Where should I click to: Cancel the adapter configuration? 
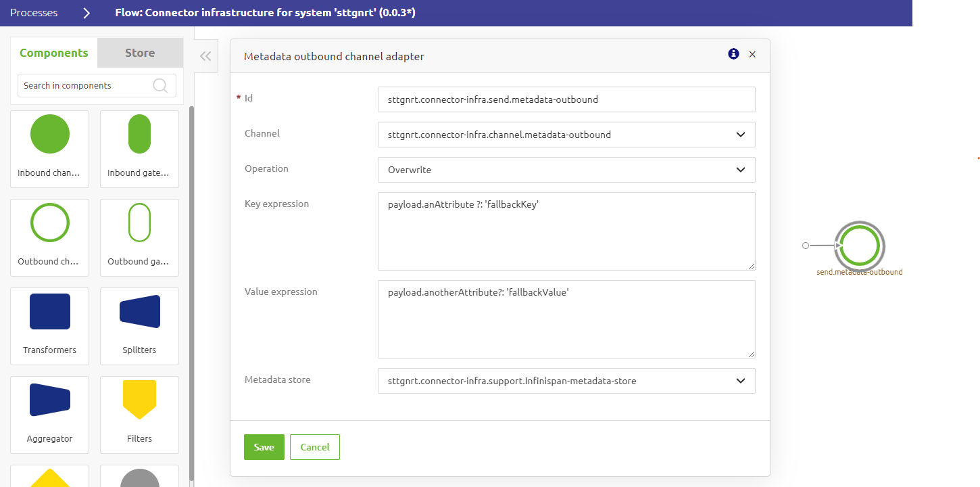[314, 446]
